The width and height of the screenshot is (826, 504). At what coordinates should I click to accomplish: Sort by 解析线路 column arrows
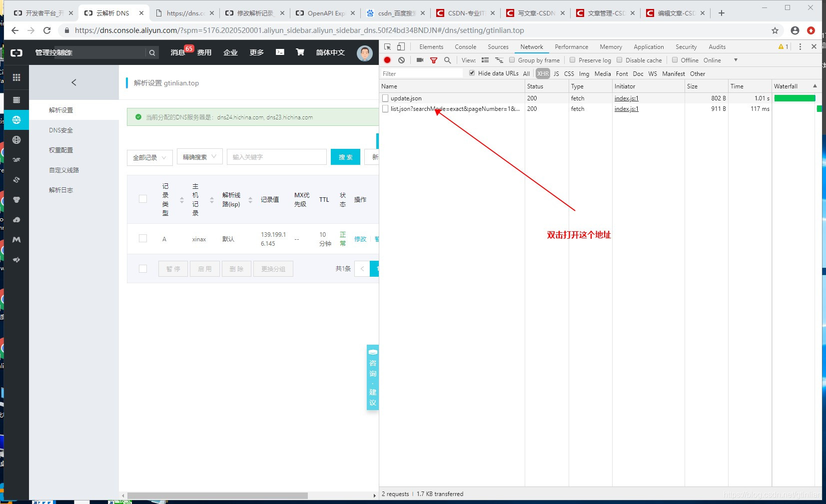click(x=250, y=200)
